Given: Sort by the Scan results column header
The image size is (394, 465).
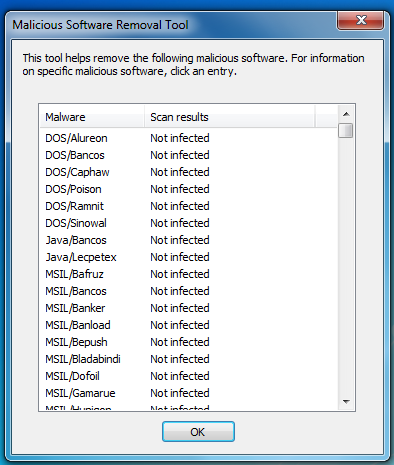Looking at the screenshot, I should [x=230, y=117].
